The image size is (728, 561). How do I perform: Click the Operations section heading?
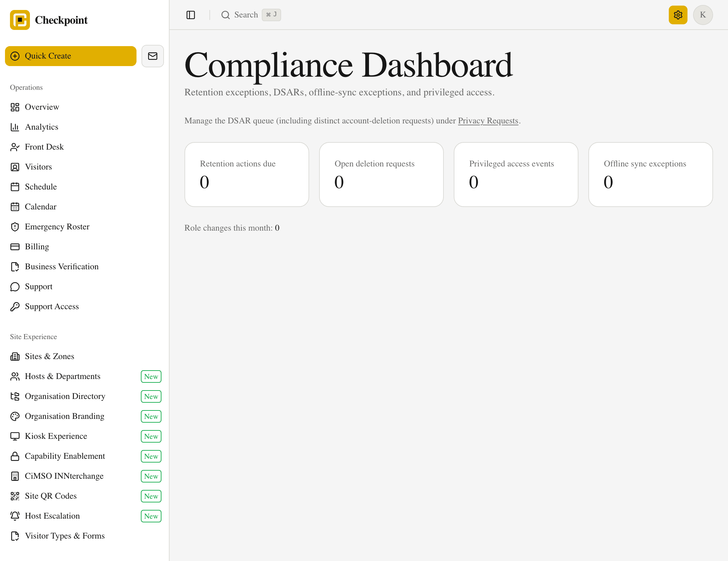click(26, 87)
